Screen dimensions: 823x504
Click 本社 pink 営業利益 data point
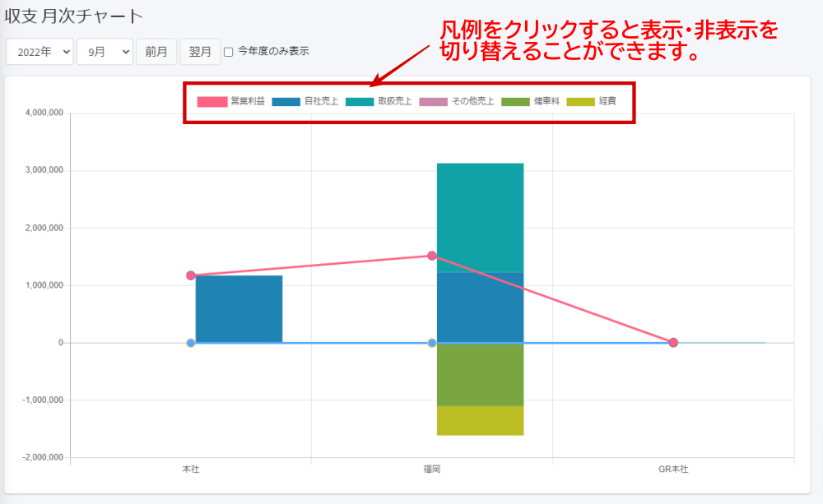pos(191,275)
